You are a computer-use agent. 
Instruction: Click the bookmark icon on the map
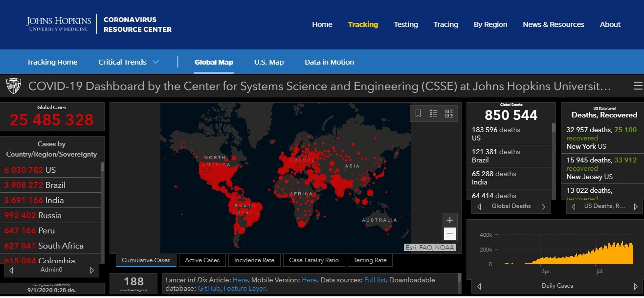pyautogui.click(x=418, y=114)
